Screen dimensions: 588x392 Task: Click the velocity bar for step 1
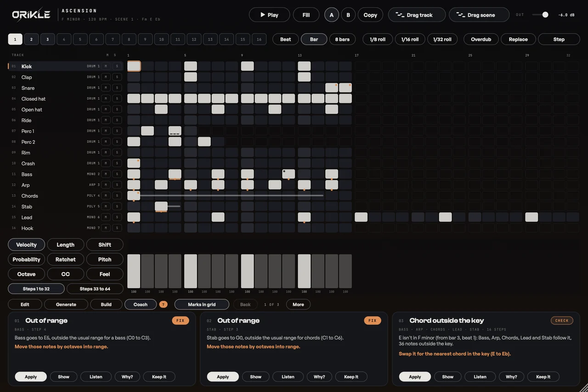point(134,271)
